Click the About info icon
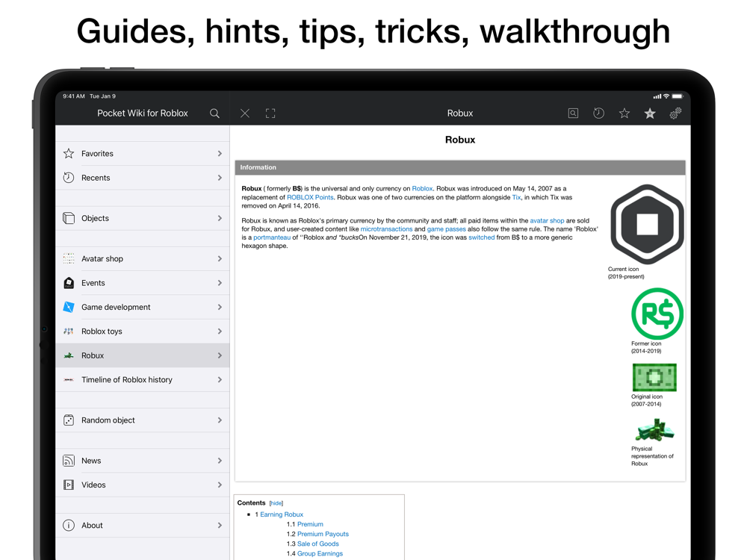747x560 pixels. 69,525
